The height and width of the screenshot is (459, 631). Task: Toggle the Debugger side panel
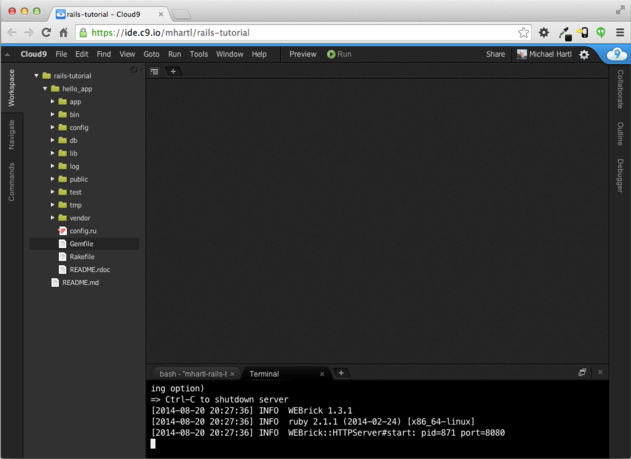[x=620, y=175]
